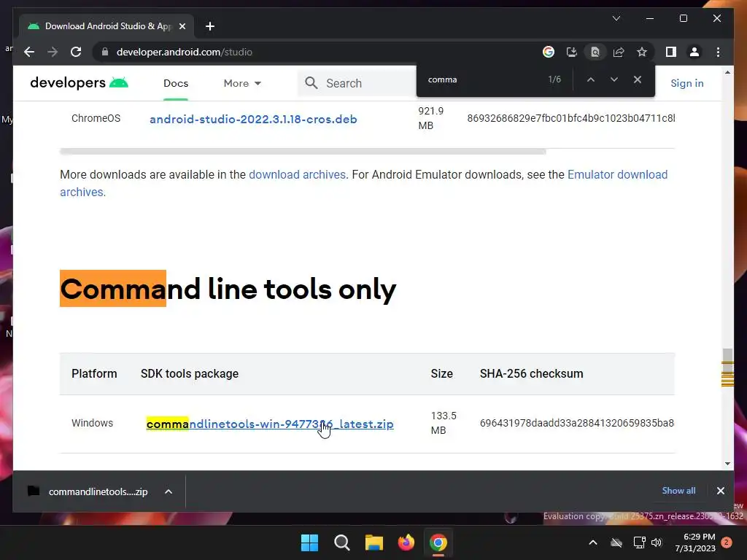Click the find bar text field containing 'comma'
The image size is (747, 560).
pos(484,79)
